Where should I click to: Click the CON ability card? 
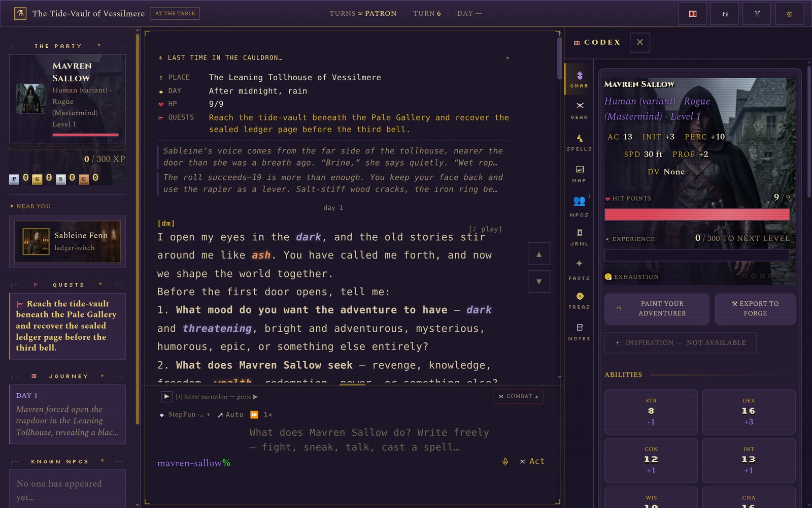651,461
